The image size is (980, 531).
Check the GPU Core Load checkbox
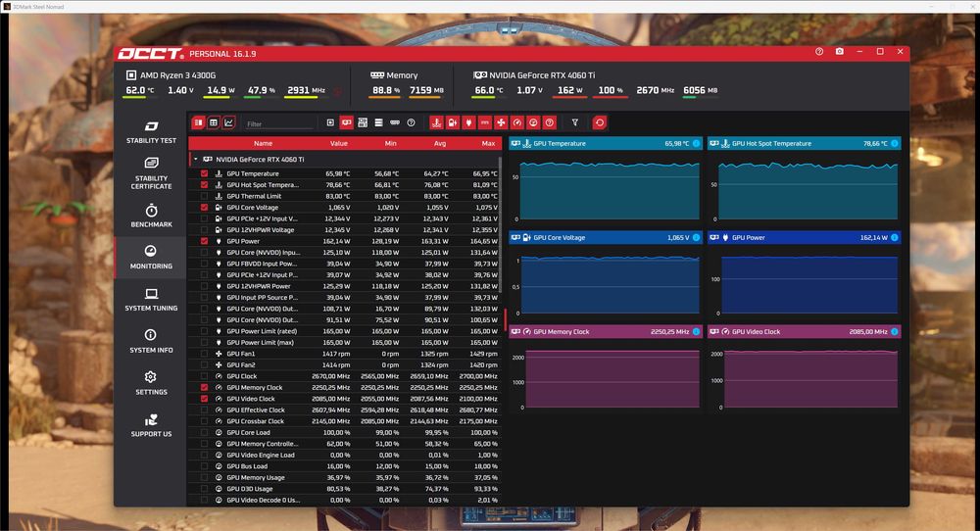(x=205, y=432)
